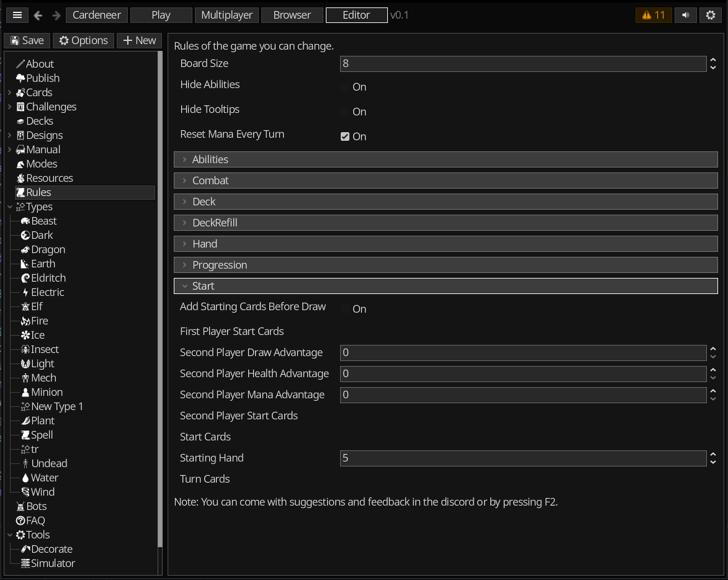
Task: Select the Fire type entry
Action: pos(39,321)
